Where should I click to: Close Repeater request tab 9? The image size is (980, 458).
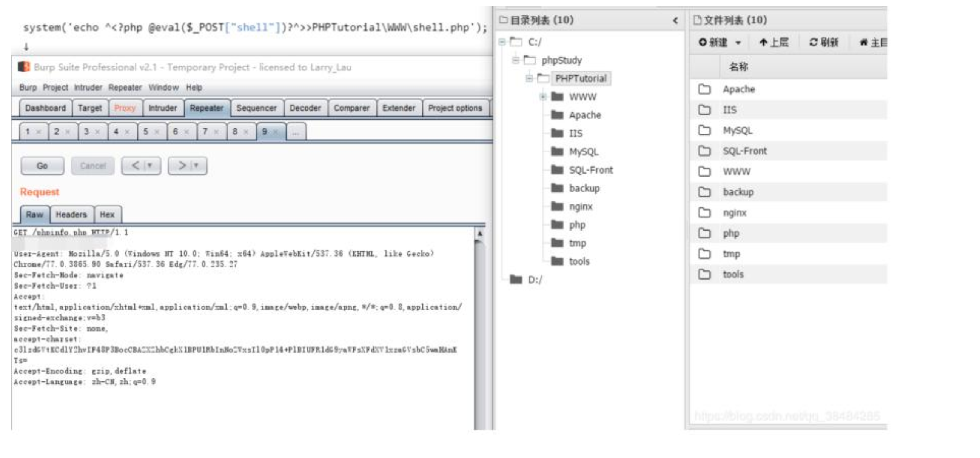click(276, 132)
